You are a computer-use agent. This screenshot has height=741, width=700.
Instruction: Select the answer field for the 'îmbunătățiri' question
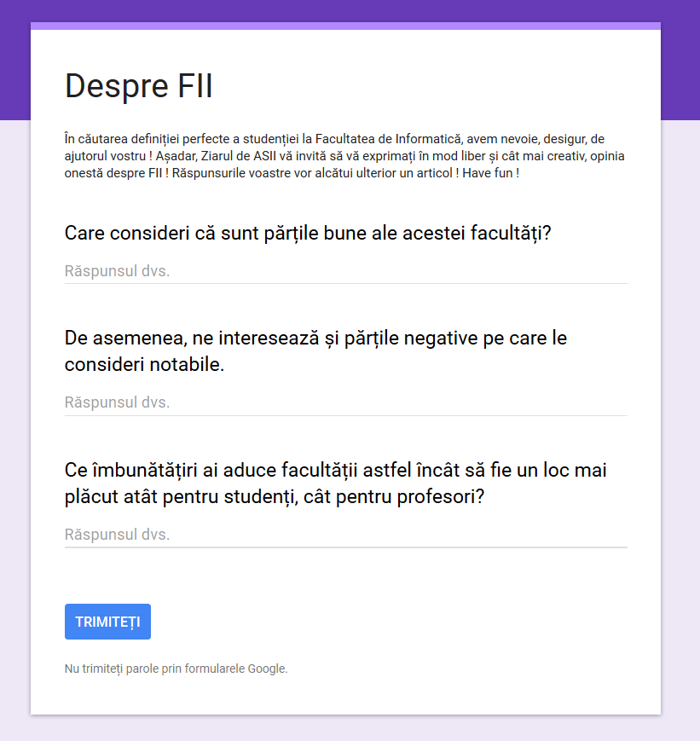[345, 535]
